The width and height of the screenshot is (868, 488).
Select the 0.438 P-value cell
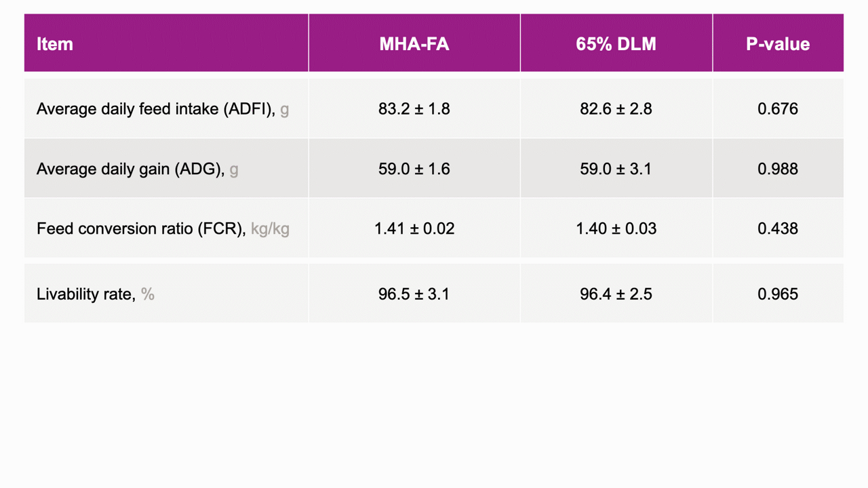778,228
